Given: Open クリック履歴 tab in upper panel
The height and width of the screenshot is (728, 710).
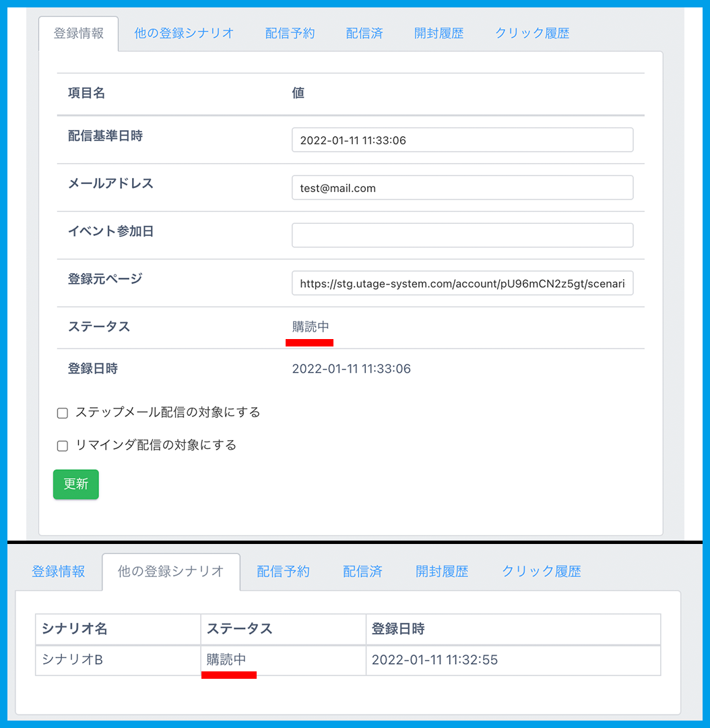Looking at the screenshot, I should click(x=532, y=33).
